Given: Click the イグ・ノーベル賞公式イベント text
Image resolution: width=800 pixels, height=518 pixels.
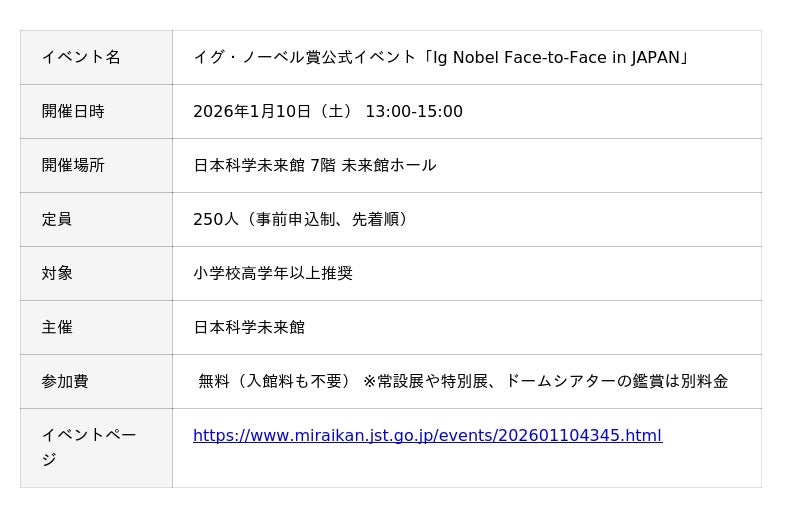Looking at the screenshot, I should point(304,57).
